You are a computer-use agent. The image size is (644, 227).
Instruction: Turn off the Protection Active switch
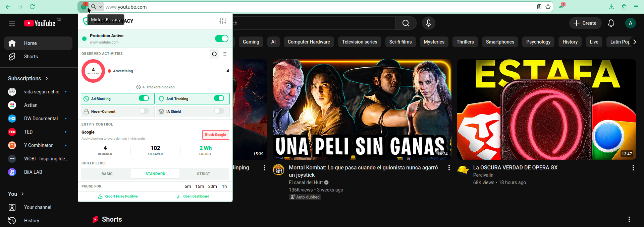click(x=222, y=39)
